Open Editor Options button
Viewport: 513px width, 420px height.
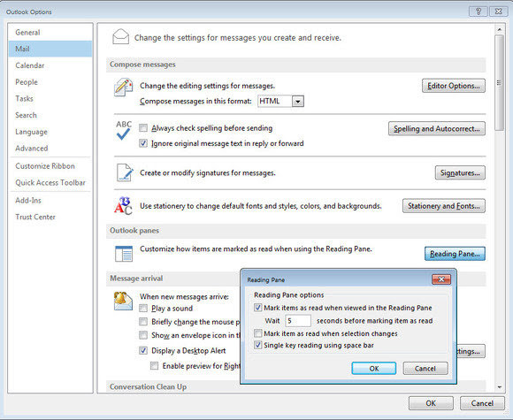(454, 86)
